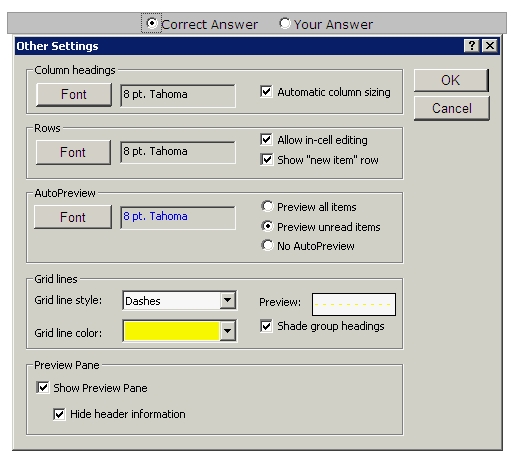Viewport: 523px width, 467px height.
Task: Uncheck Show Preview Pane
Action: pos(43,388)
